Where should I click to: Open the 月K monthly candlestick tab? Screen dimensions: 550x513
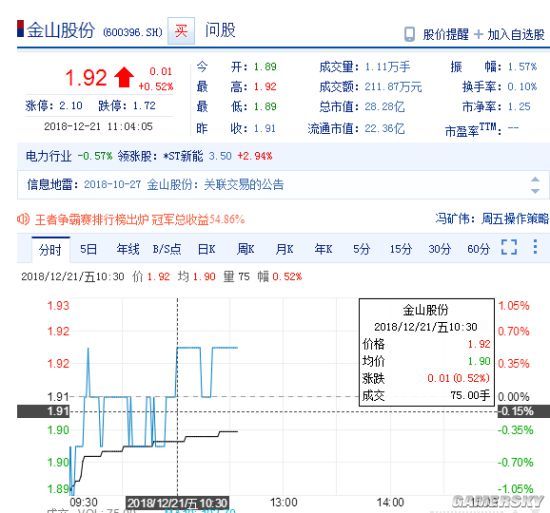[x=284, y=249]
